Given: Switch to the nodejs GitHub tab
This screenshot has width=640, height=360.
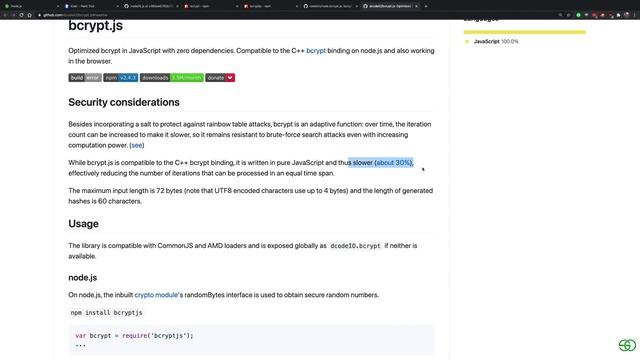Looking at the screenshot, I should point(150,6).
